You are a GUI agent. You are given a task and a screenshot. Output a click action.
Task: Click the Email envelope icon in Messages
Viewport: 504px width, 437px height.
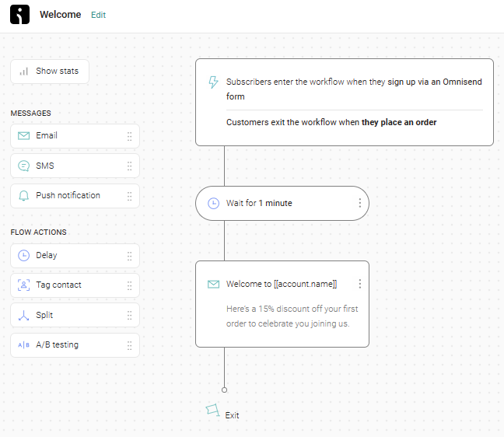pyautogui.click(x=23, y=135)
